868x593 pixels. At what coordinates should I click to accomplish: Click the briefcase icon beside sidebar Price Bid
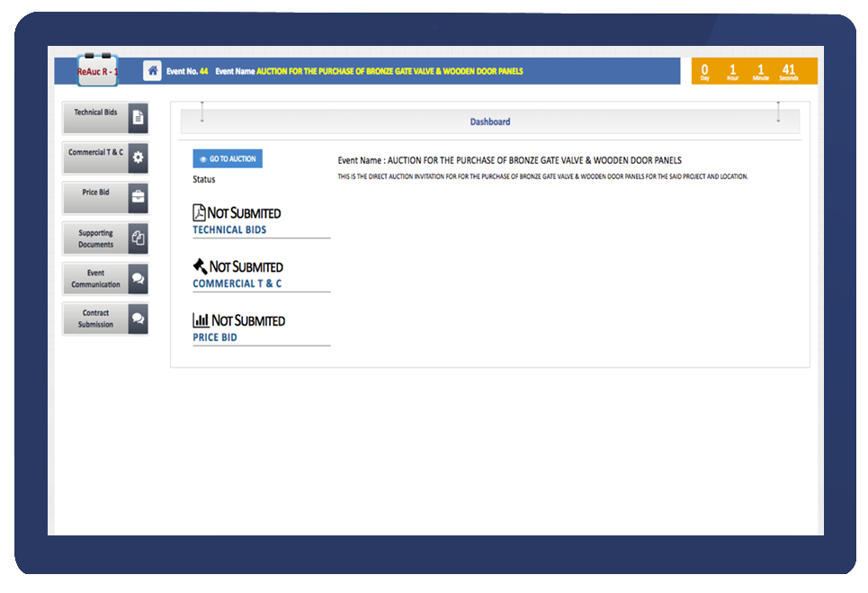pos(138,198)
